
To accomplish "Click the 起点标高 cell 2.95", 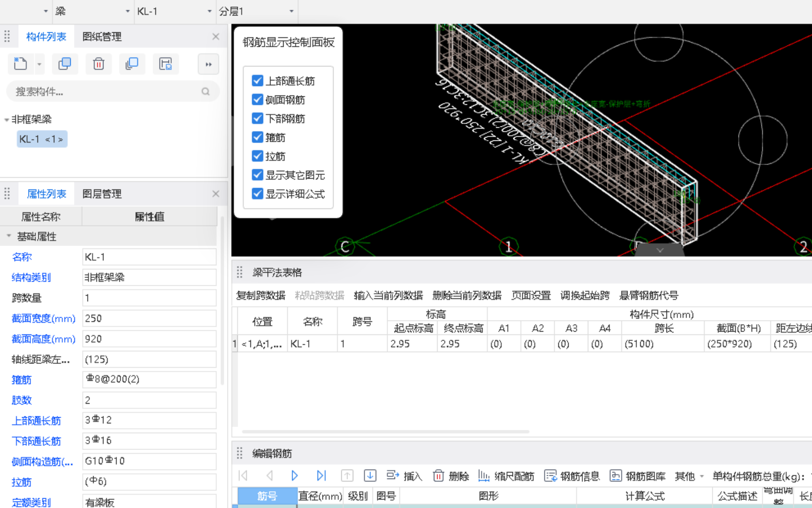I will click(412, 344).
